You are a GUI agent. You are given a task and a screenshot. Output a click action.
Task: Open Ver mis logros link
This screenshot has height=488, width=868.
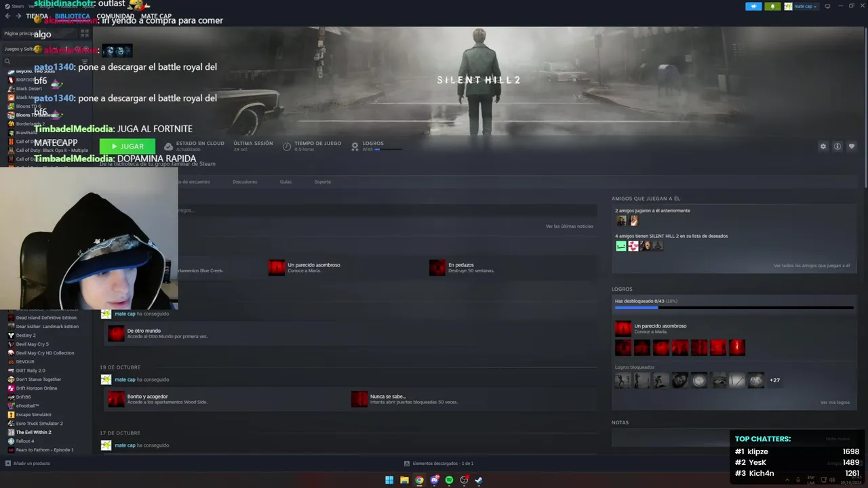coord(835,403)
